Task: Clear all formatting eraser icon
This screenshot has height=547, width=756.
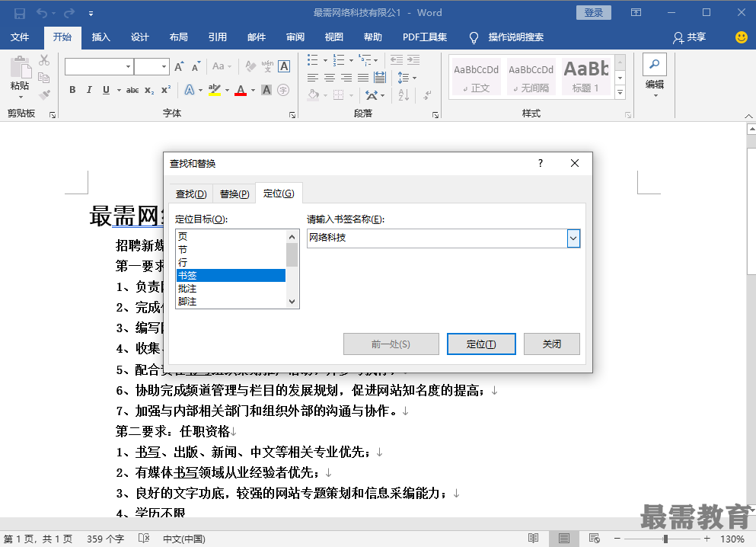Action: point(250,66)
